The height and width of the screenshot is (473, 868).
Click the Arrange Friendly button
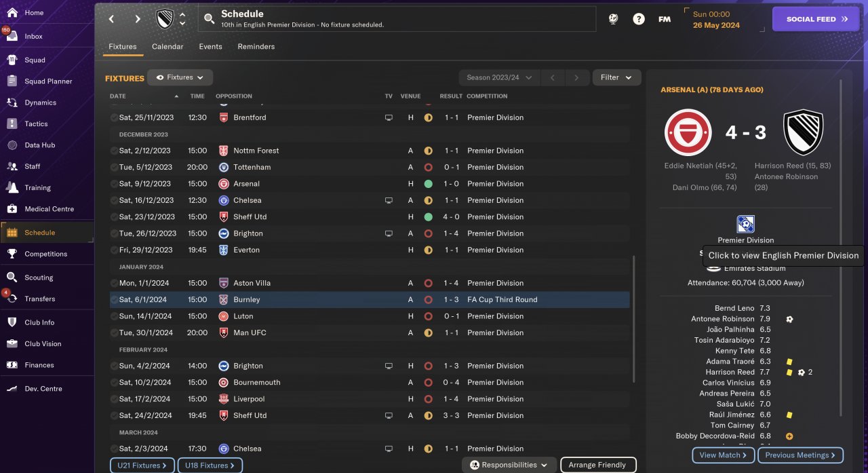point(597,465)
